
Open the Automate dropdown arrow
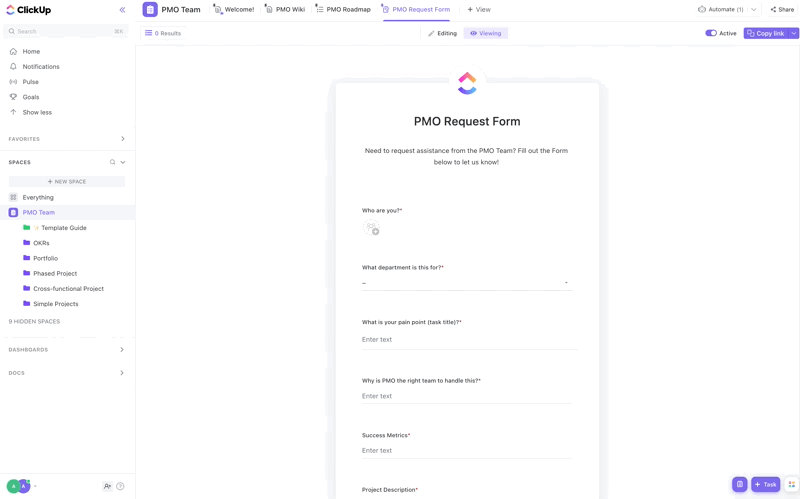754,10
